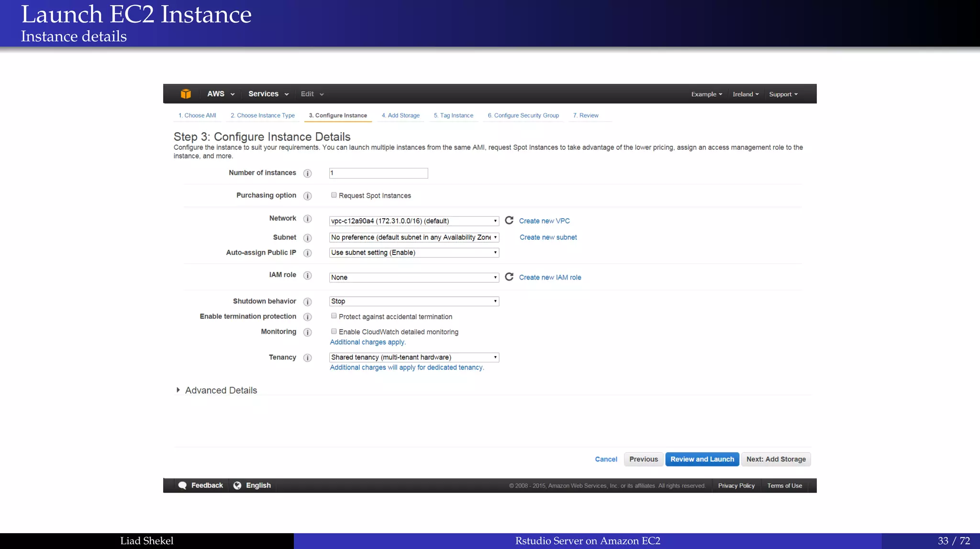Open the Shutdown behavior dropdown
The image size is (980, 549).
click(414, 301)
